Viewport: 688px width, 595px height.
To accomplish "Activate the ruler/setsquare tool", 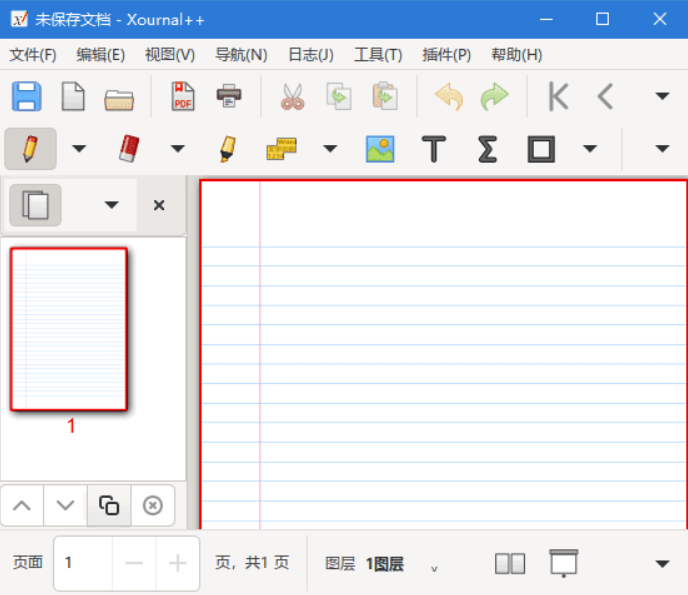I will pos(282,149).
